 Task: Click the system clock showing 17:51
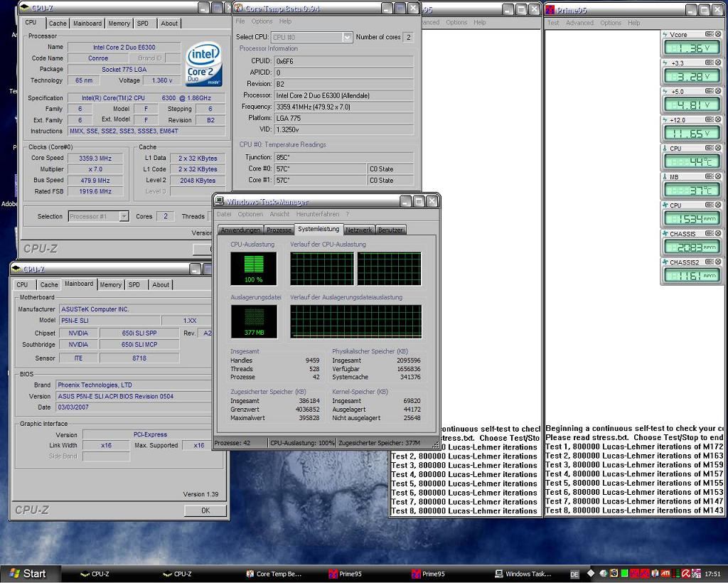tap(712, 574)
